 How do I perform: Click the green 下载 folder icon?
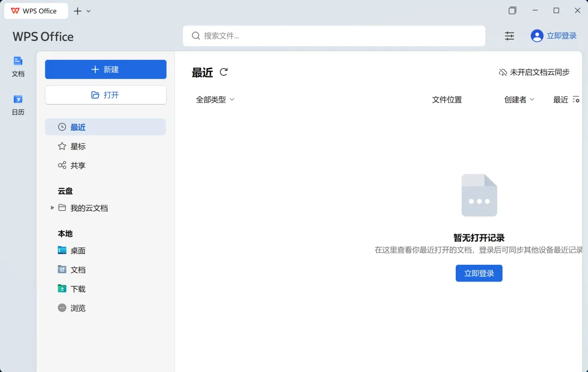pyautogui.click(x=62, y=288)
